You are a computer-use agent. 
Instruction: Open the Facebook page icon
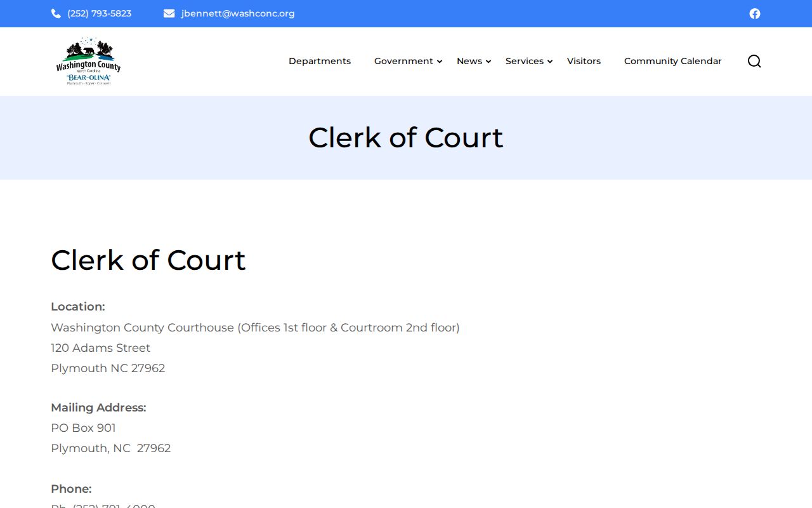click(754, 13)
